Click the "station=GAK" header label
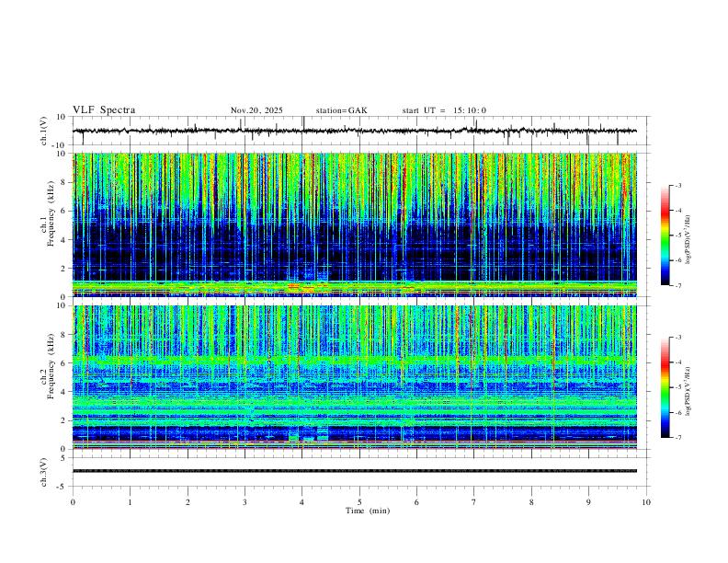This screenshot has height=563, width=728. click(x=341, y=110)
